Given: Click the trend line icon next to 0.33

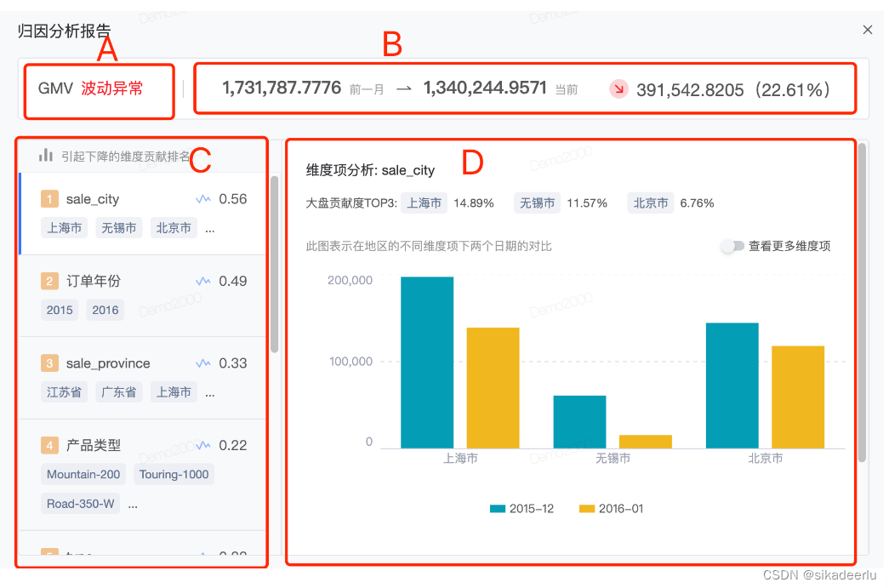Looking at the screenshot, I should 203,363.
